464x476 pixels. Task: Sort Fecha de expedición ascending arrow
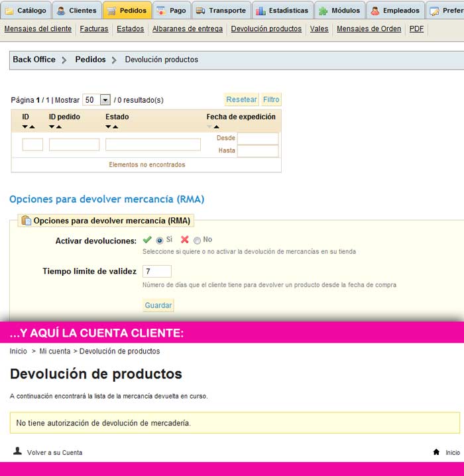point(216,127)
